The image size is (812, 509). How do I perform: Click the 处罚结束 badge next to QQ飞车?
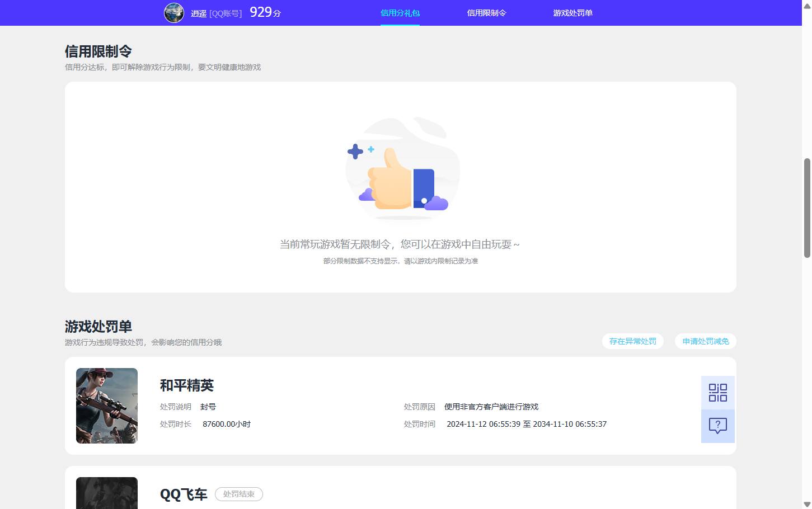(x=239, y=494)
